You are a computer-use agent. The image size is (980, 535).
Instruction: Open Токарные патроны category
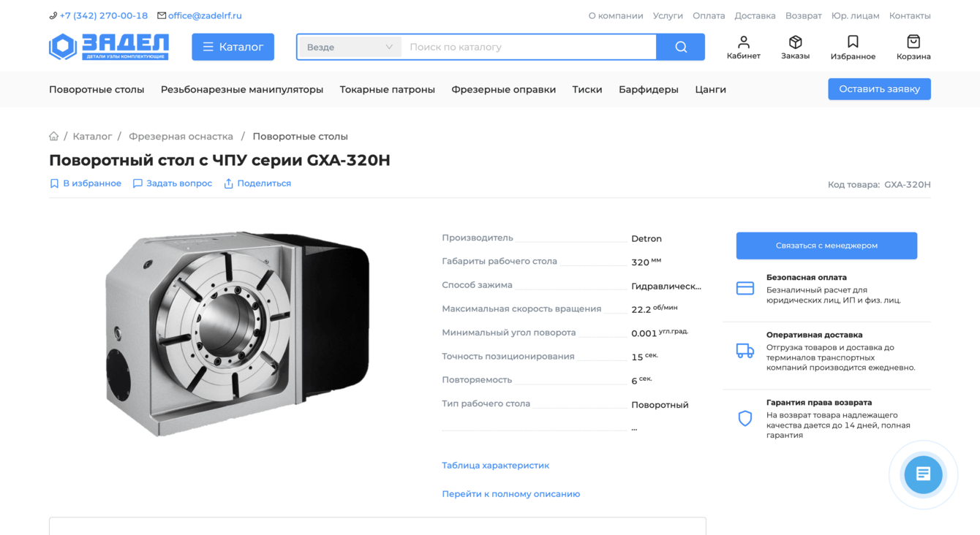[x=387, y=89]
